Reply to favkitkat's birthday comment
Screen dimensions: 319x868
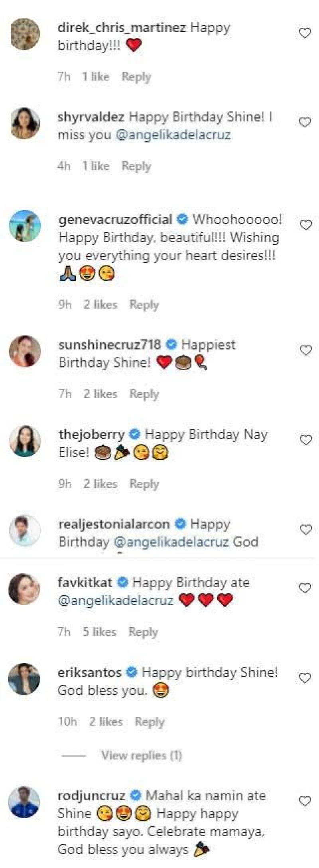pyautogui.click(x=143, y=632)
